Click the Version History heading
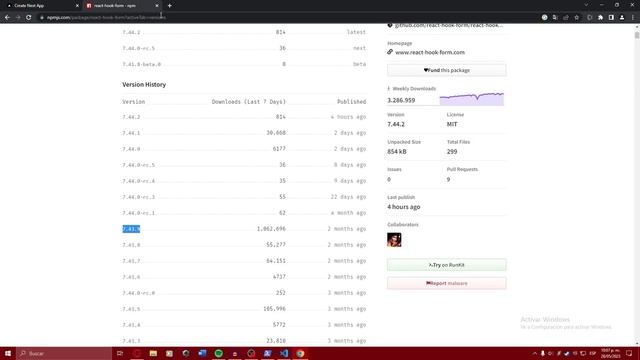 tap(144, 84)
